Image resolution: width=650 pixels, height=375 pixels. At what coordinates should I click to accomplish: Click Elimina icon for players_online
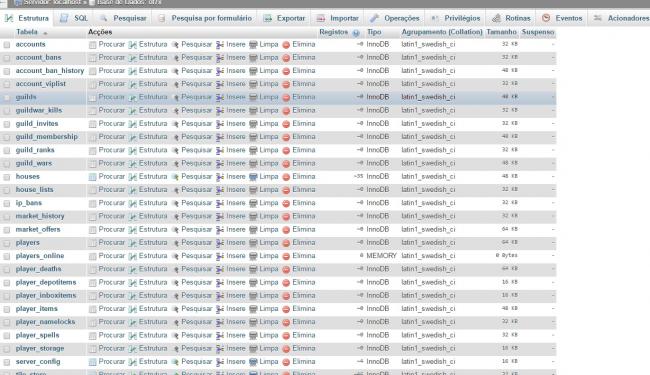point(286,256)
